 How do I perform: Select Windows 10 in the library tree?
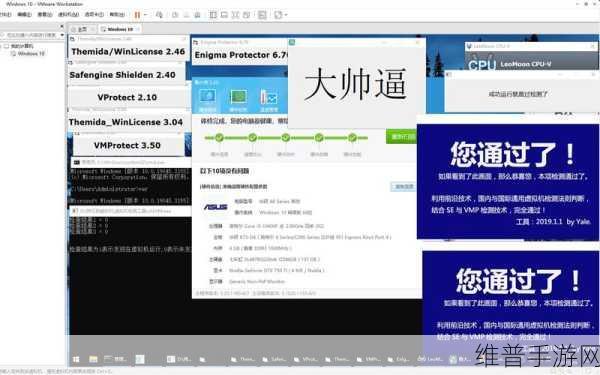[x=31, y=54]
